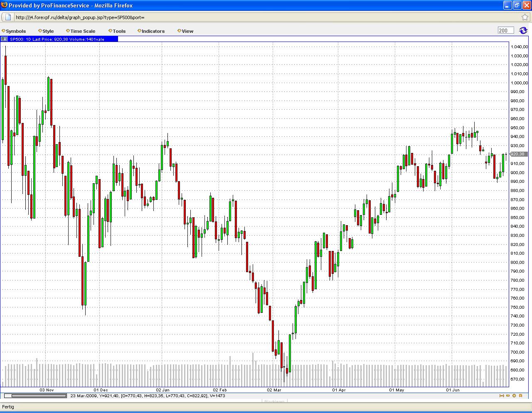
Task: Click the small icon in SP500 title bar
Action: 4,39
